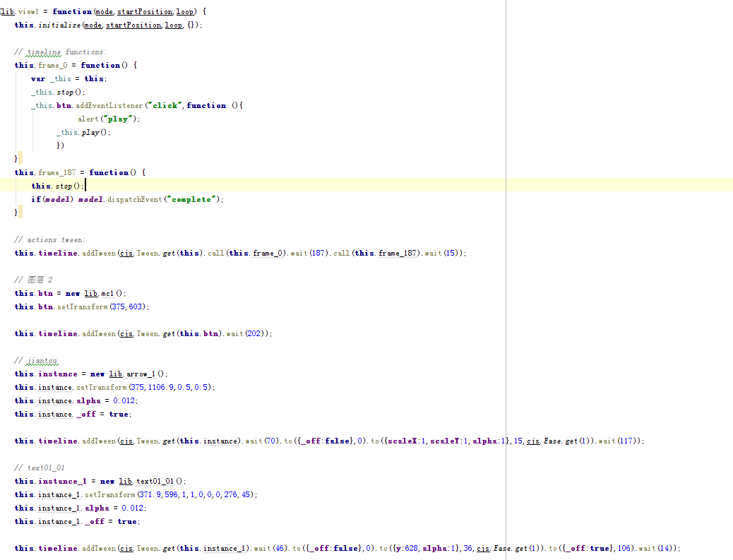
Task: Click the lib.arrow_1 constructor call
Action: click(x=138, y=374)
